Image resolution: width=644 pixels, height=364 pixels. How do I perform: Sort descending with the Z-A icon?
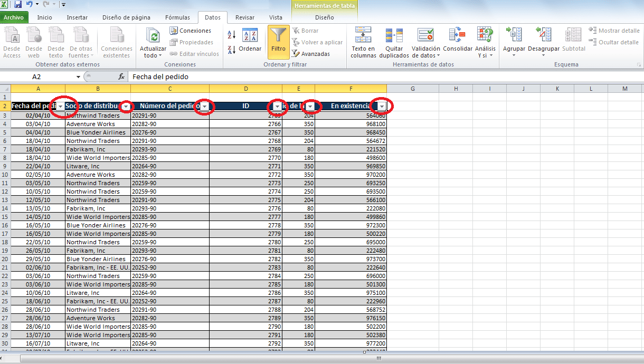click(231, 50)
